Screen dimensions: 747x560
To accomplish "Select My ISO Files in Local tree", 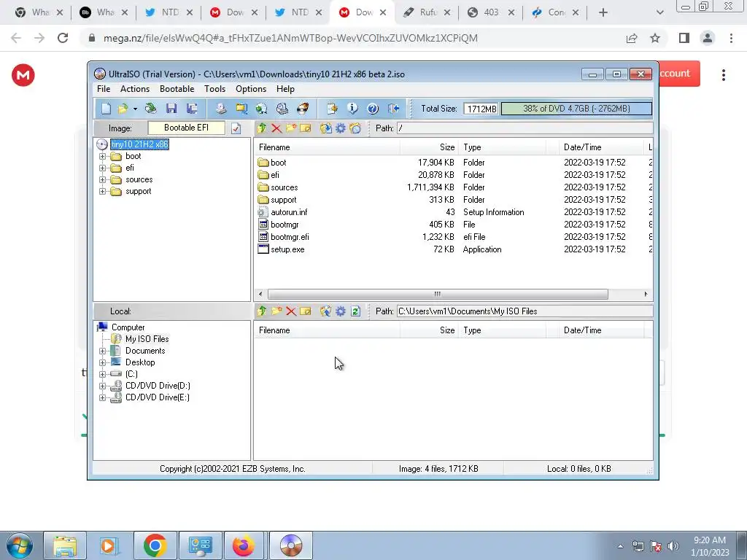I will (147, 339).
